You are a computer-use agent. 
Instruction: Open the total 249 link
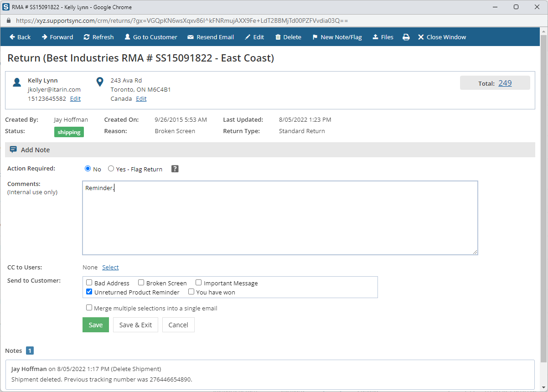[505, 83]
